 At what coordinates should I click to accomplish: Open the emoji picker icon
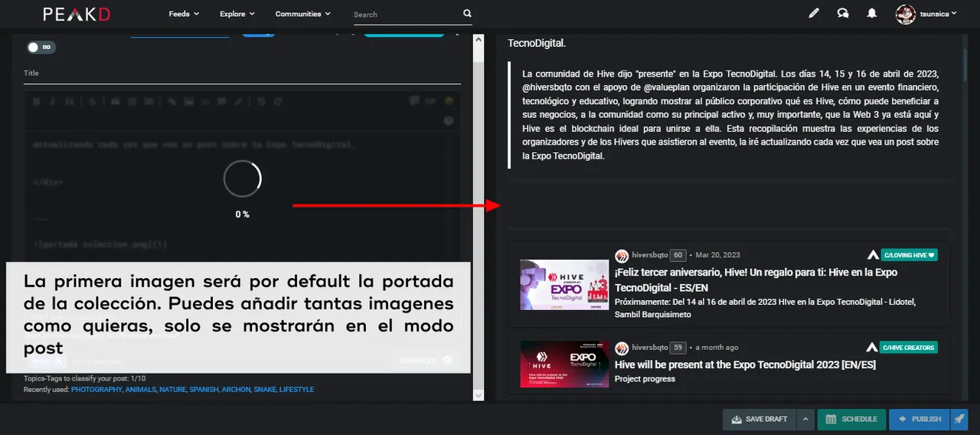[449, 100]
